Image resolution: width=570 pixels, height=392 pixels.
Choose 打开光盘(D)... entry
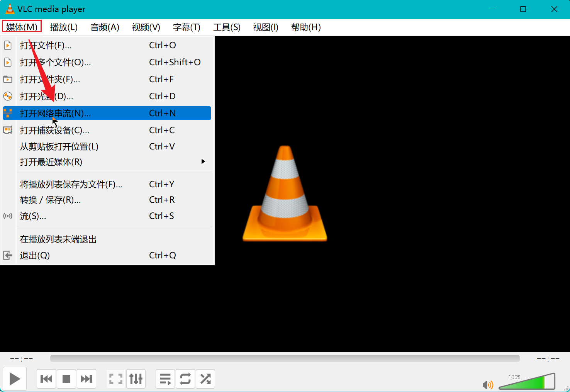pyautogui.click(x=107, y=96)
